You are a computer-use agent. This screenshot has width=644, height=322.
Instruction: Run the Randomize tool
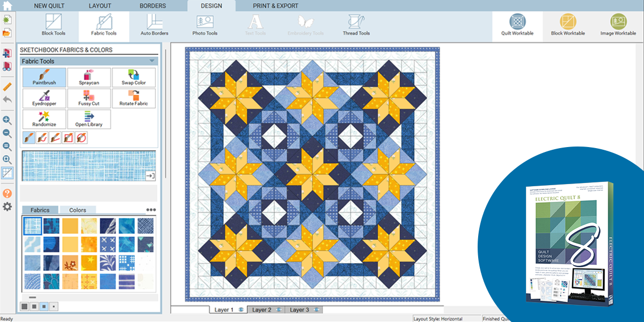(x=45, y=119)
